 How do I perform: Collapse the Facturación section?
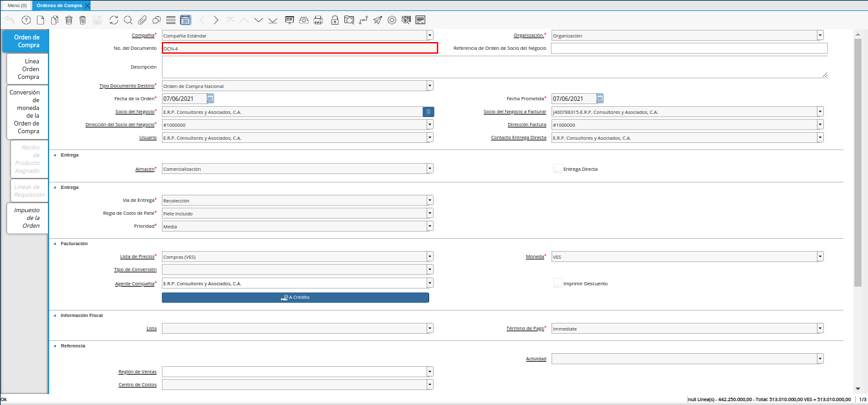point(55,244)
